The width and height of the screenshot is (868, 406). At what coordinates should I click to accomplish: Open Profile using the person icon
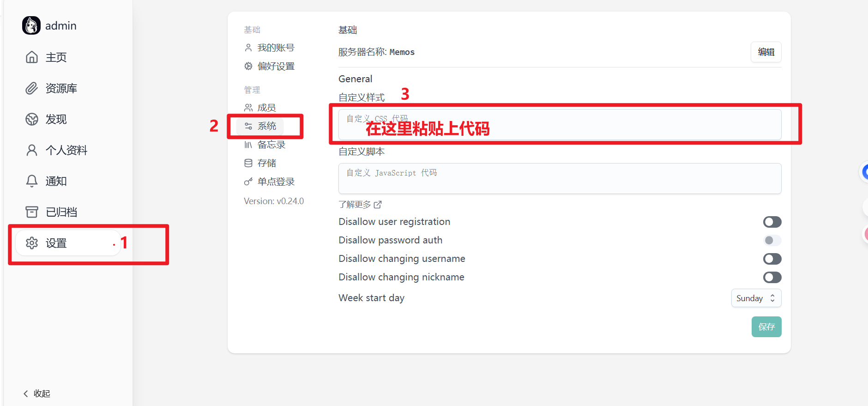click(x=32, y=150)
